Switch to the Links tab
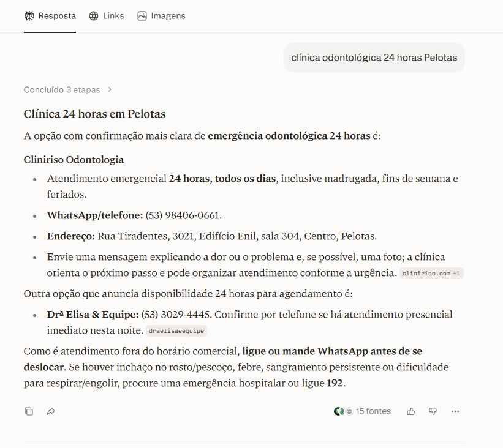 (x=107, y=16)
